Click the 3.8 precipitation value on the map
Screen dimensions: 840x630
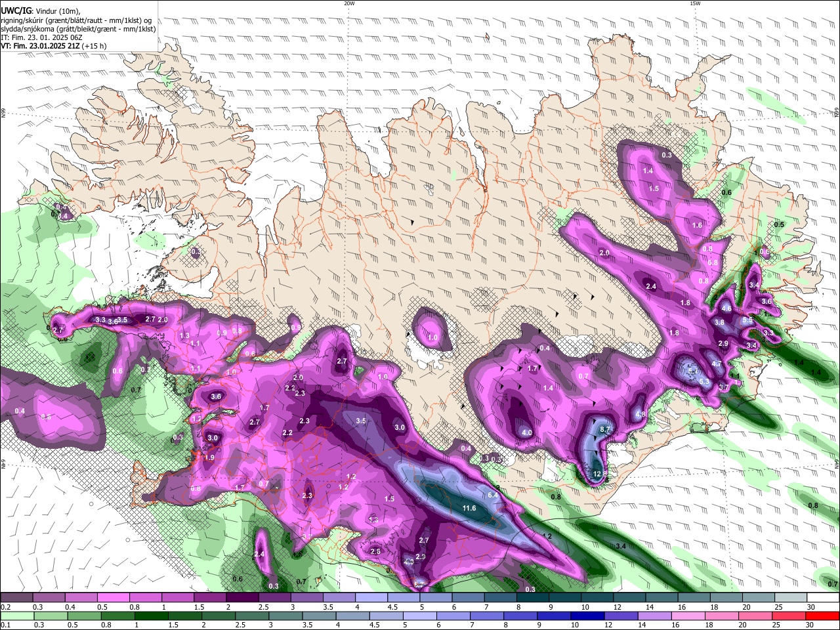coord(719,322)
